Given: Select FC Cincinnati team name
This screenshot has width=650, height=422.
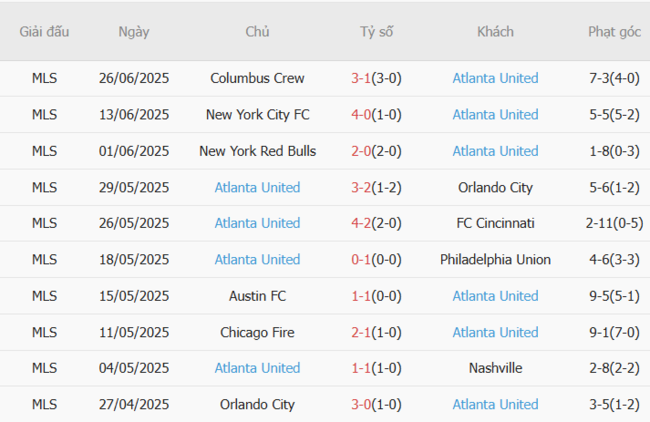Looking at the screenshot, I should click(495, 223).
